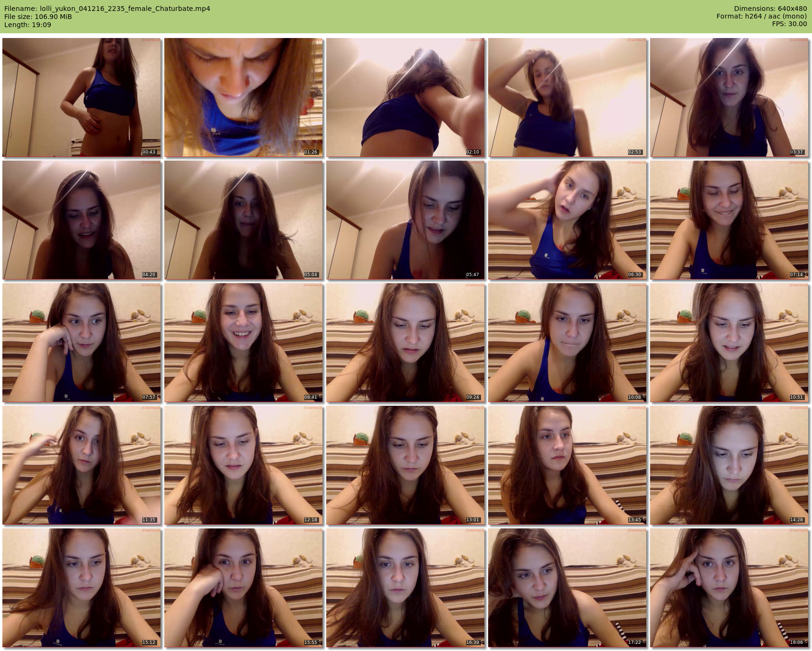Pick the thumbnail at 05:47

406,220
